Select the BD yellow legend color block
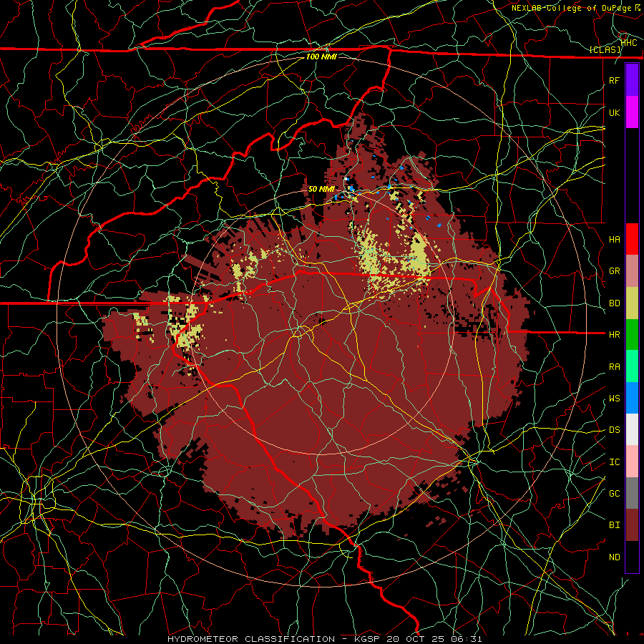Image resolution: width=644 pixels, height=644 pixels. [632, 303]
